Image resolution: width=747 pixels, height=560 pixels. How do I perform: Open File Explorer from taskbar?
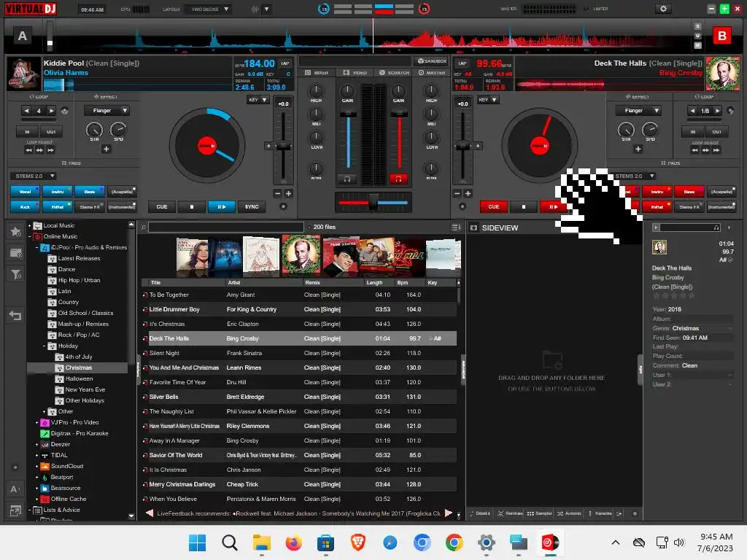(x=262, y=542)
